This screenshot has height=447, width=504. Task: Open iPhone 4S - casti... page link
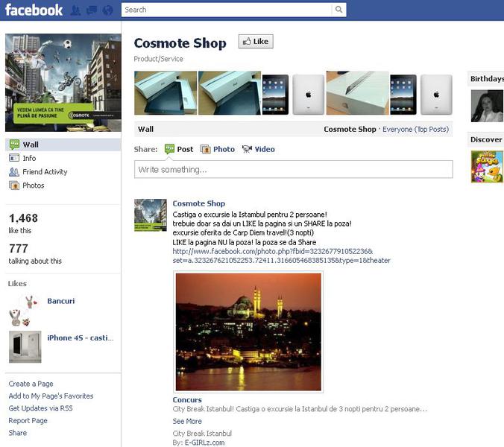pos(81,337)
